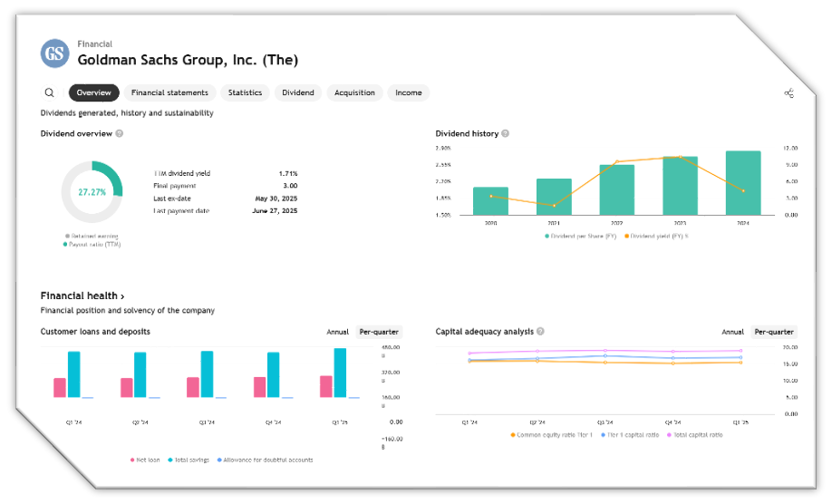Toggle Dividend yield (FY) legend
Image resolution: width=832 pixels, height=504 pixels.
656,236
